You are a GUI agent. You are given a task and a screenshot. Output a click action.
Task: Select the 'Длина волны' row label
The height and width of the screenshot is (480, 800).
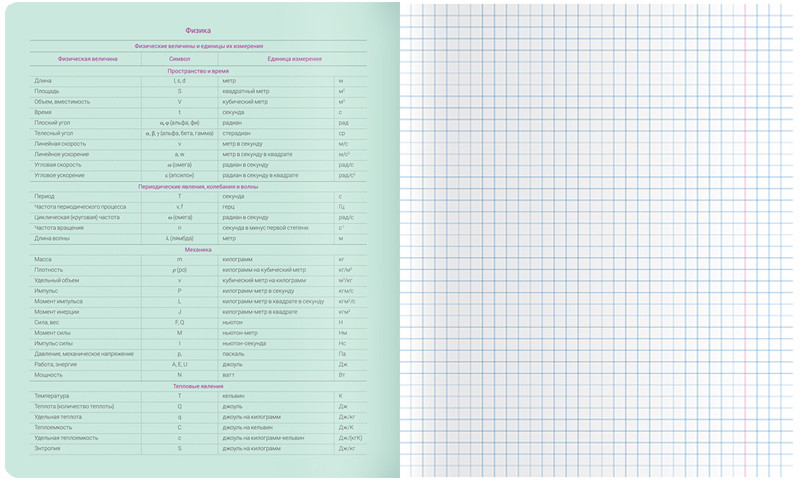pyautogui.click(x=52, y=238)
